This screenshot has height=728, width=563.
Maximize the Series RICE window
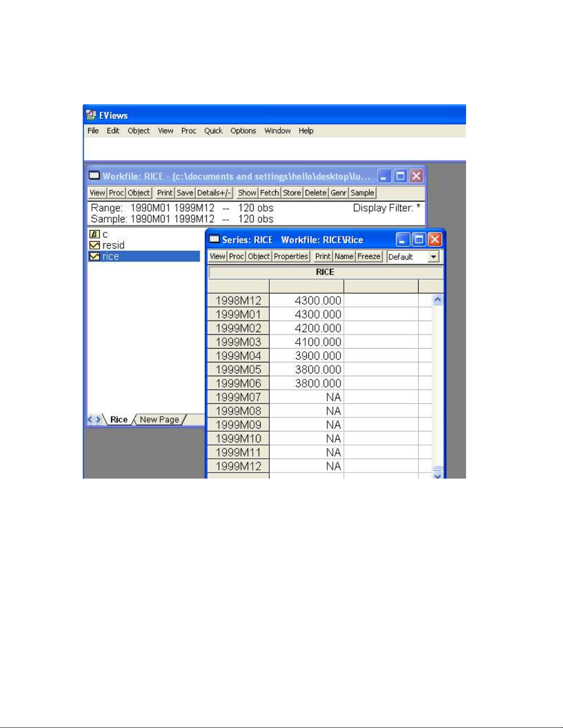coord(419,239)
